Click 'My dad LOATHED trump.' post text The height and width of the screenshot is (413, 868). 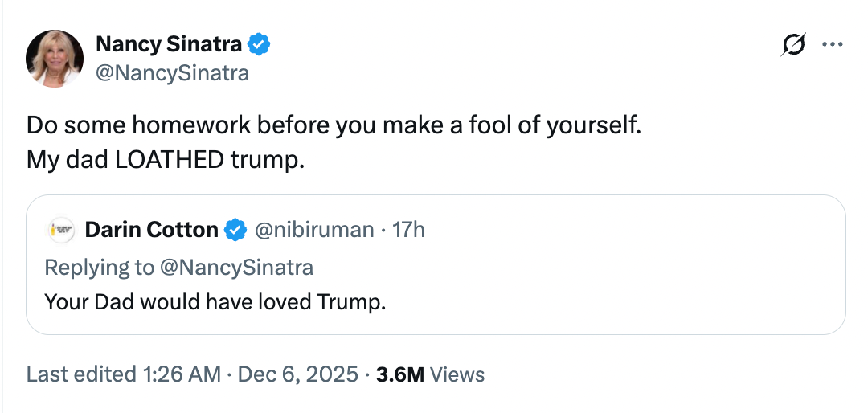click(x=166, y=159)
